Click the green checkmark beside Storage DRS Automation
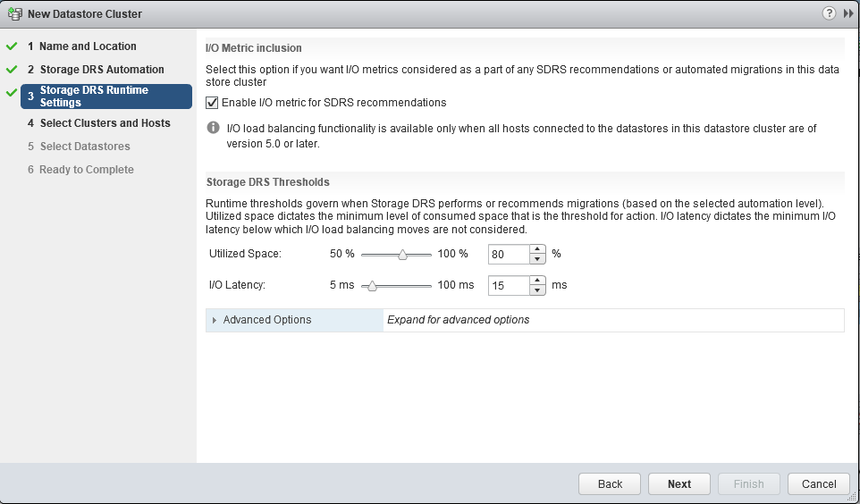Viewport: 860px width, 504px height. pyautogui.click(x=12, y=70)
